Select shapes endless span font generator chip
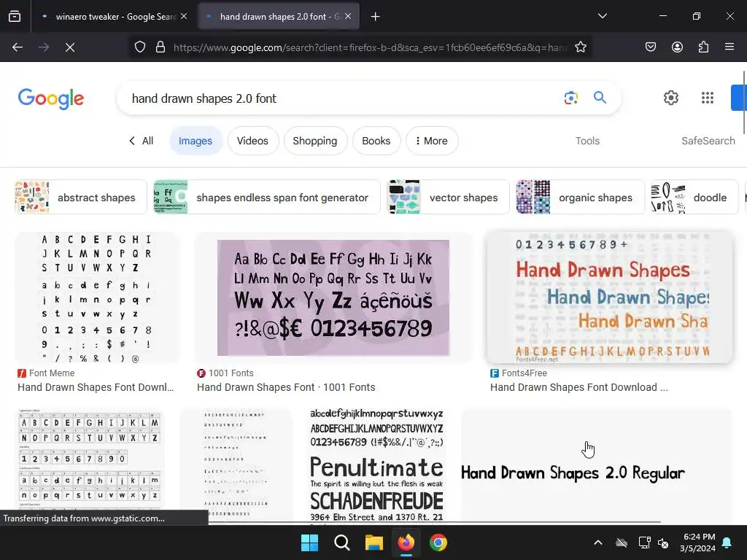Viewport: 747px width, 560px height. point(266,197)
